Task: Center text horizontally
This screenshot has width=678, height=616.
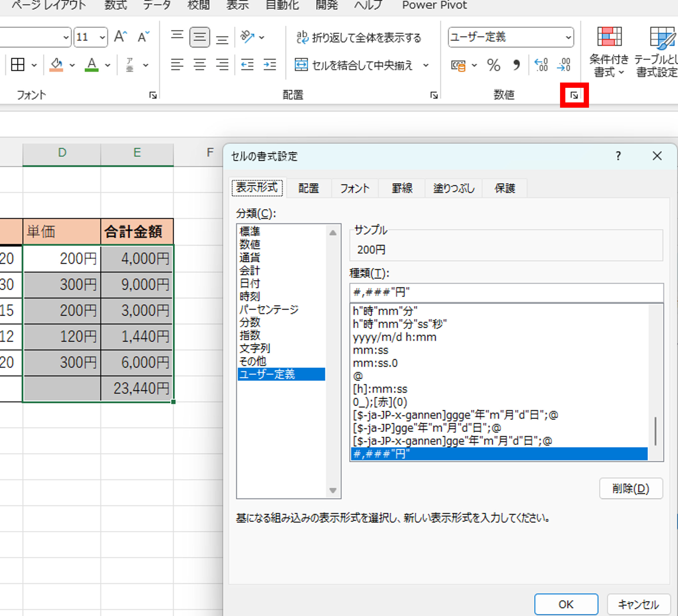Action: tap(200, 65)
